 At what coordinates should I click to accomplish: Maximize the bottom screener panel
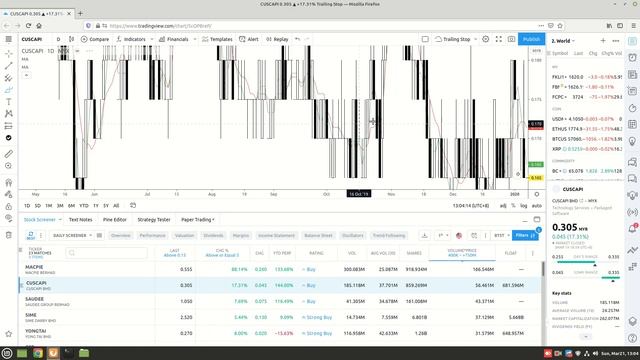tap(537, 220)
